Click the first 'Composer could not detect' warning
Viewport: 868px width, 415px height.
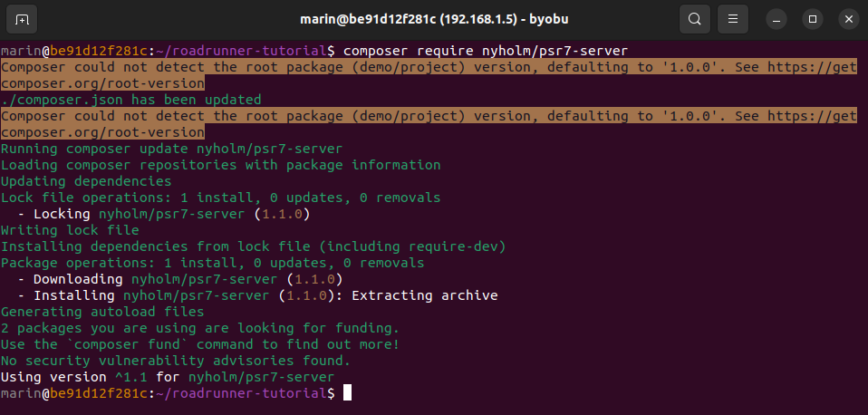[429, 76]
